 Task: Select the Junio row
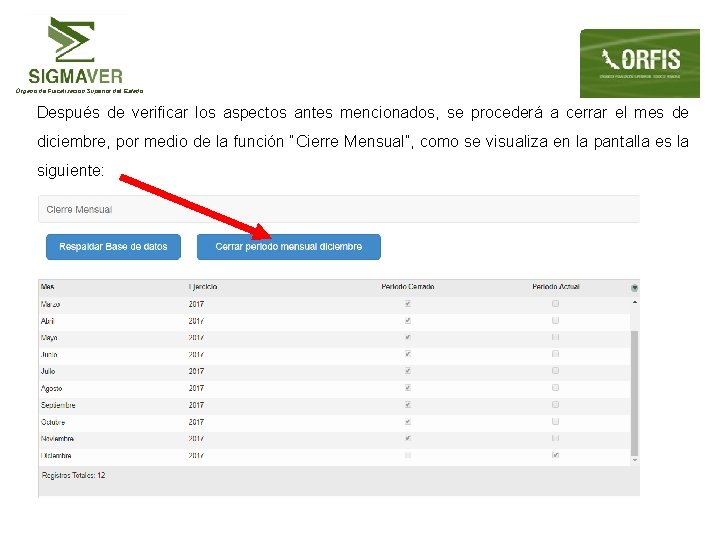pyautogui.click(x=334, y=354)
